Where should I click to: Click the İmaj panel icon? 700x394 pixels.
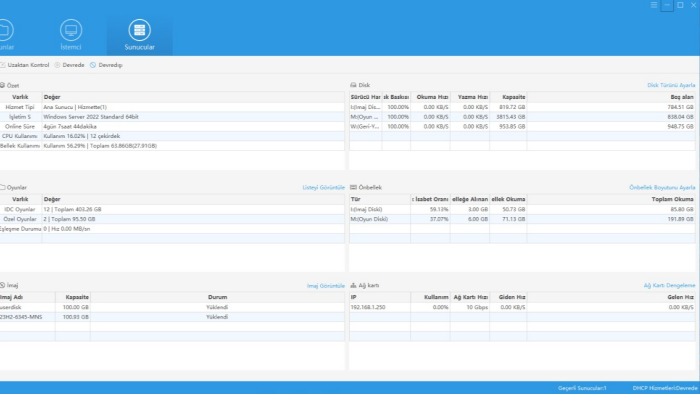[x=2, y=285]
